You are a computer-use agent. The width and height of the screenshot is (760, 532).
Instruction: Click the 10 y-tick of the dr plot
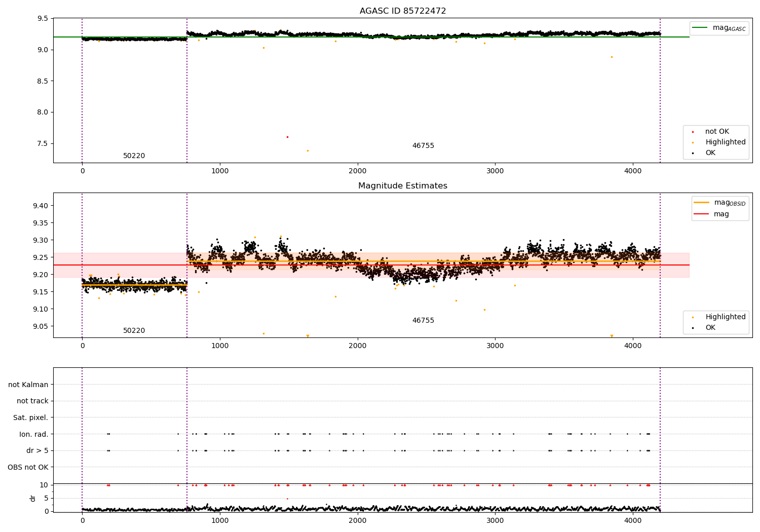tap(44, 485)
